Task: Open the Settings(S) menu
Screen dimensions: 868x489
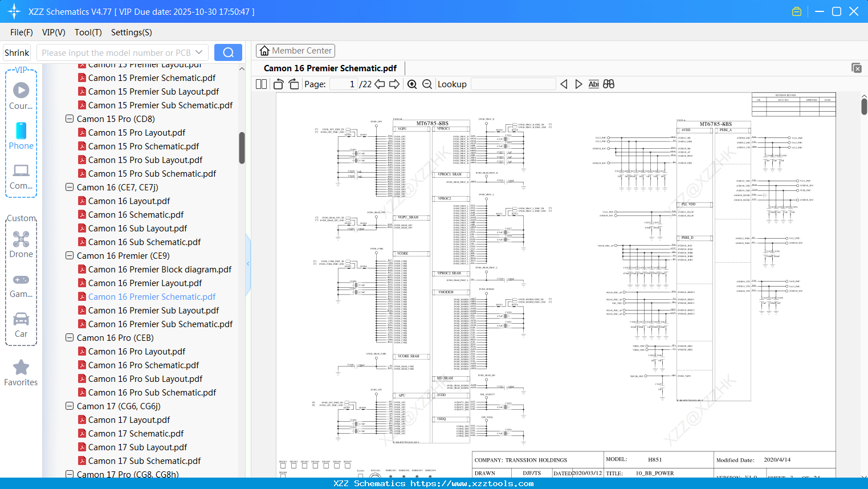Action: [132, 32]
